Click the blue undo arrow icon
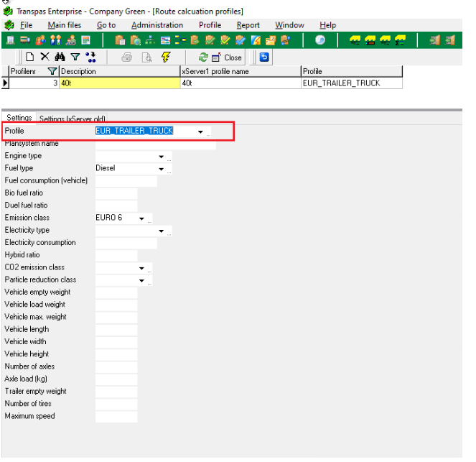The image size is (476, 462). pyautogui.click(x=263, y=57)
